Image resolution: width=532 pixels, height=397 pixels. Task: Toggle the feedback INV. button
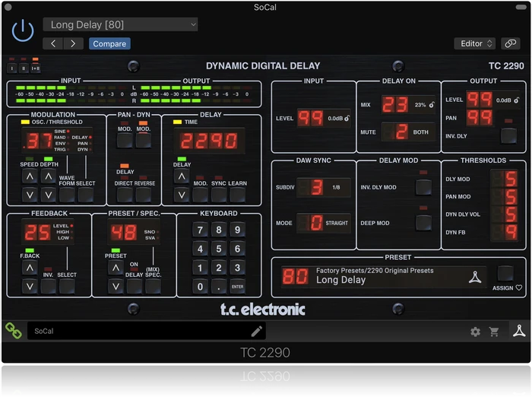coord(48,287)
